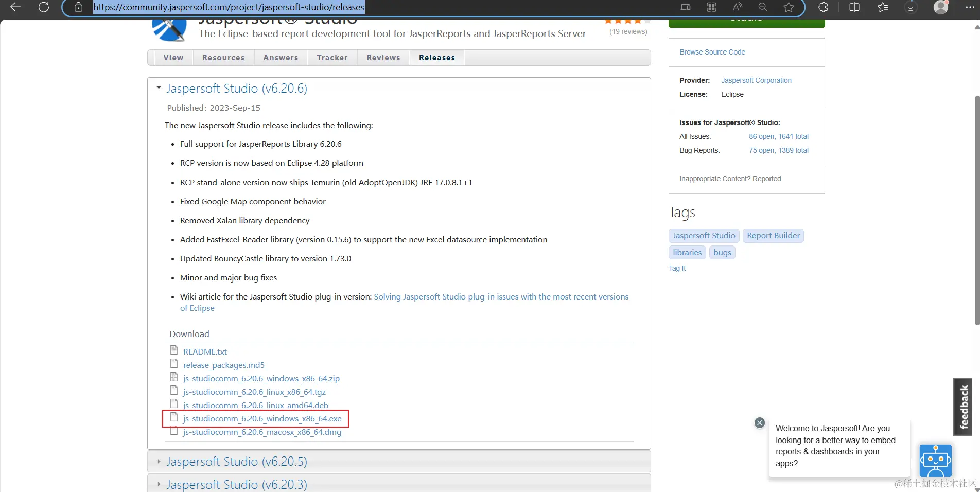Screen dimensions: 980x492
Task: Open the 75 open, 1389 total bug reports link
Action: [x=779, y=150]
